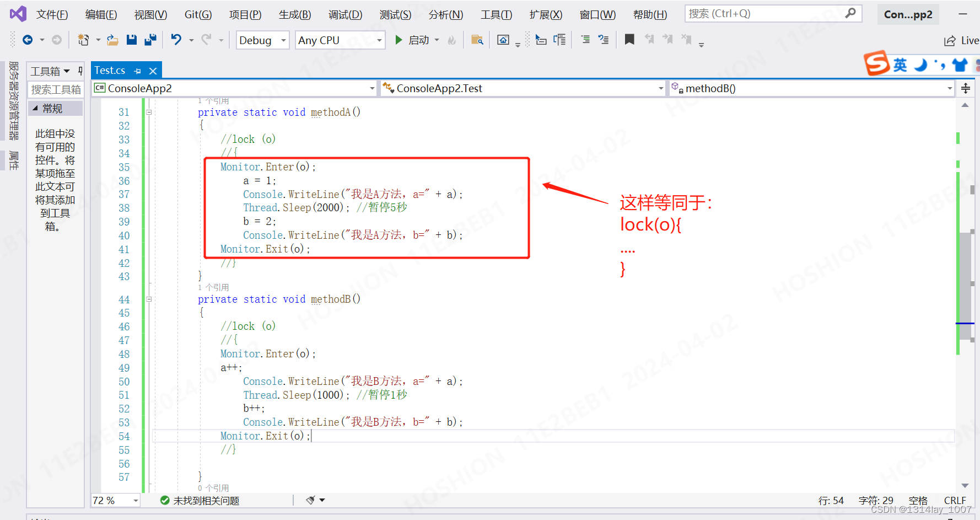The height and width of the screenshot is (520, 980).
Task: Toggle a bookmark on current line
Action: pyautogui.click(x=629, y=39)
